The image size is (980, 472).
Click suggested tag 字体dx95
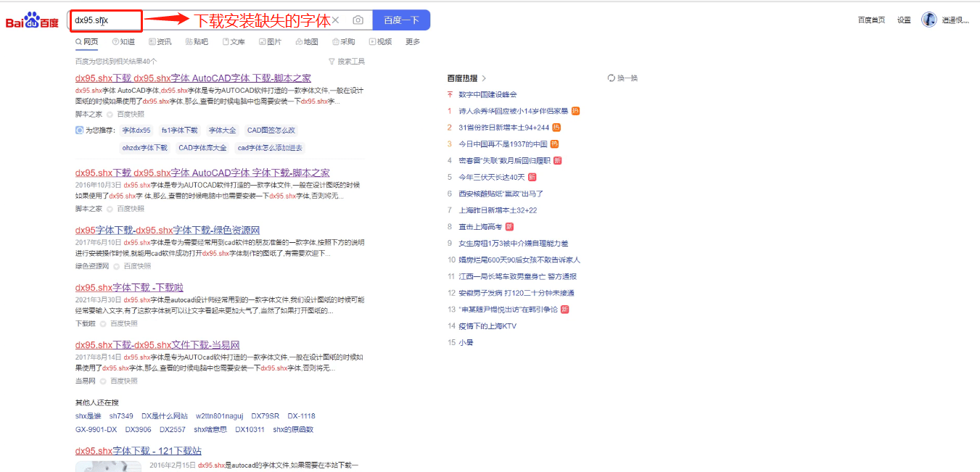(x=136, y=131)
